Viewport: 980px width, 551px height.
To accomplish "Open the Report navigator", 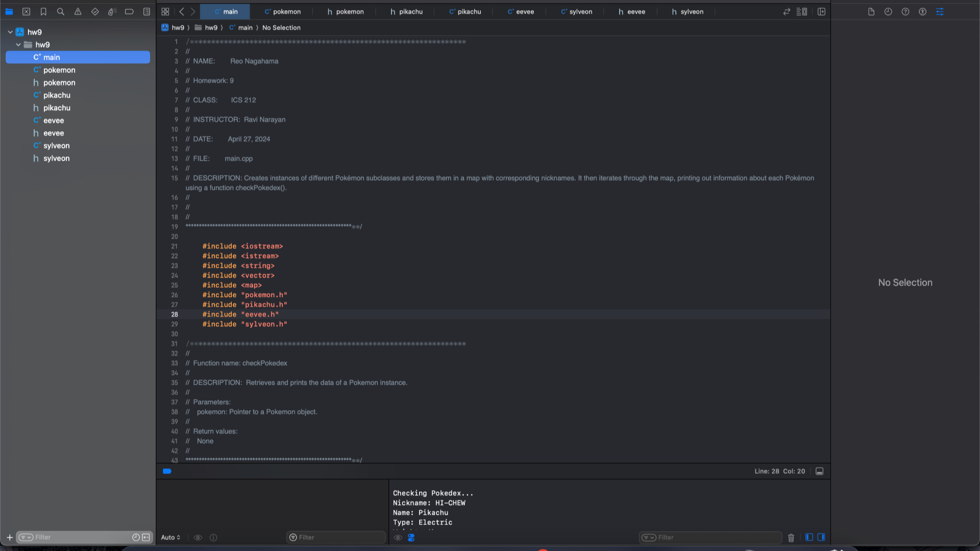I will pyautogui.click(x=146, y=11).
